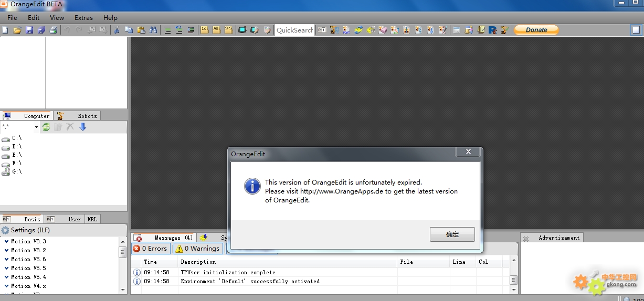The width and height of the screenshot is (644, 301).
Task: Click the Settings tree scrollbar down arrow
Action: [123, 289]
